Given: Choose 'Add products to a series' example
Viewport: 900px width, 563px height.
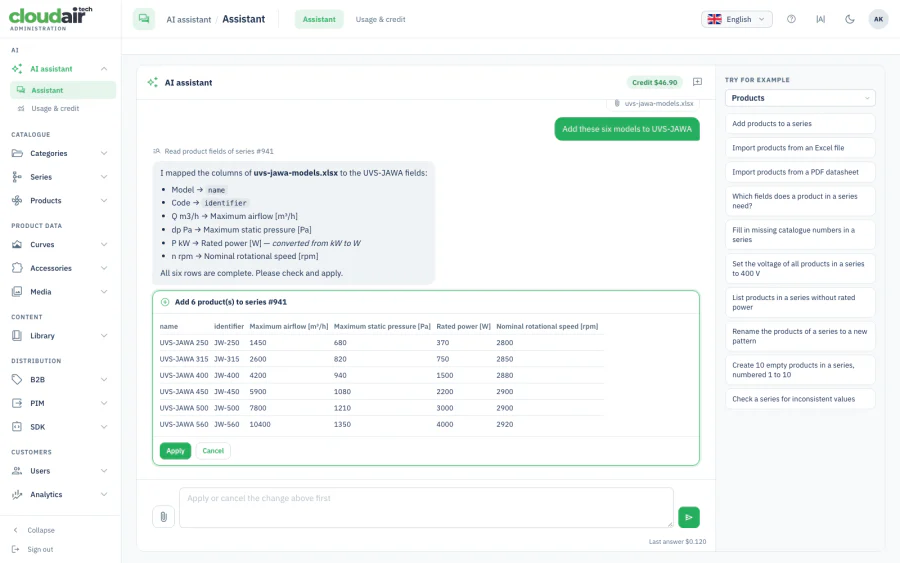Looking at the screenshot, I should 800,123.
